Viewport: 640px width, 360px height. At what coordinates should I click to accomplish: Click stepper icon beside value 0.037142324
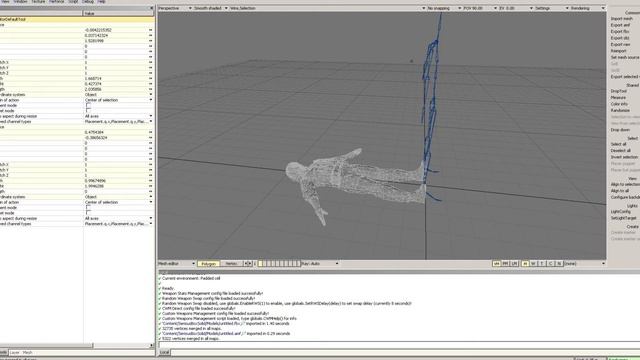tap(151, 36)
